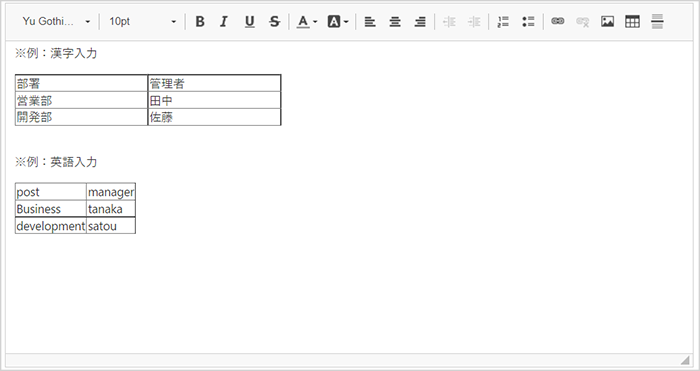Image resolution: width=700 pixels, height=371 pixels.
Task: Insert a table using table icon
Action: coord(632,21)
